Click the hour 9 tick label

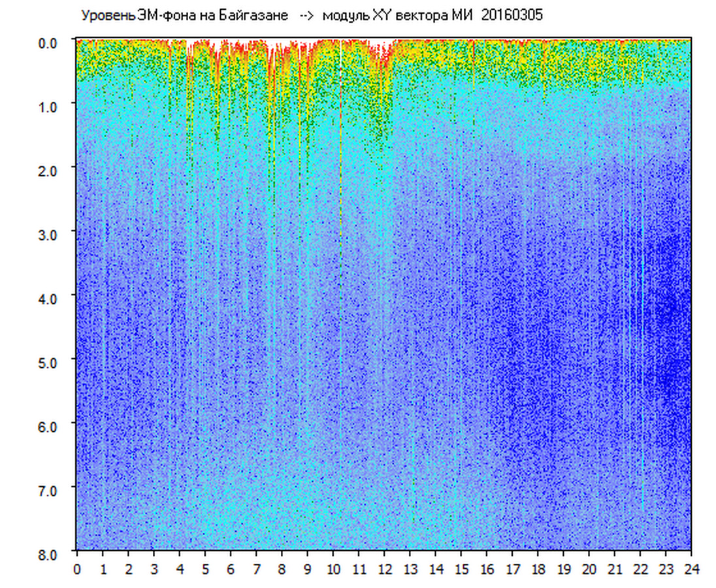coord(307,570)
